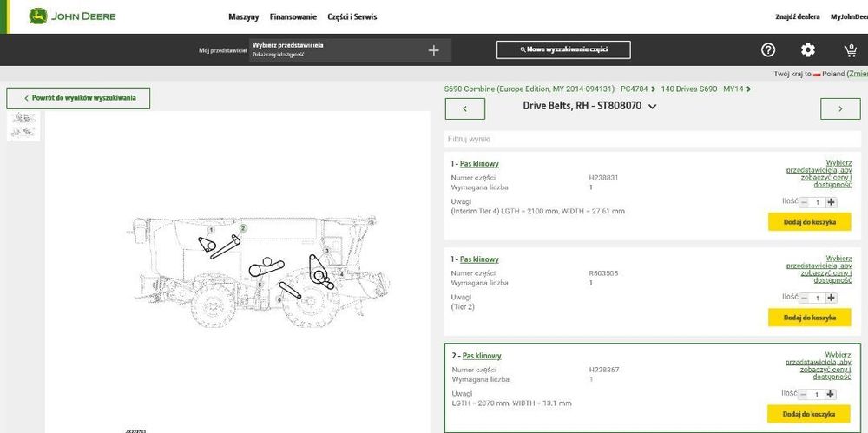Click callout 1 on the combine diagram
Viewport: 868px width, 433px height.
tap(211, 229)
